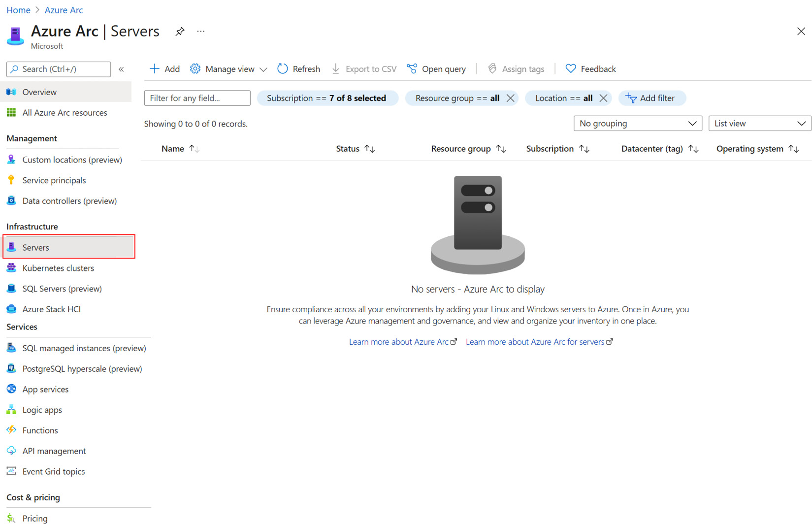Open SQL managed instances (preview)
This screenshot has height=524, width=812.
pos(76,349)
